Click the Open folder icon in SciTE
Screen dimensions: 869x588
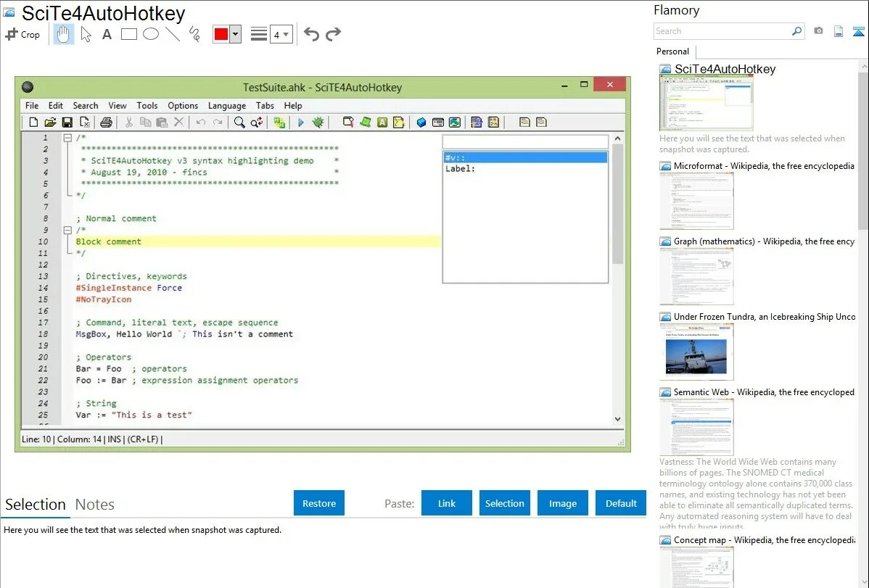click(x=51, y=123)
